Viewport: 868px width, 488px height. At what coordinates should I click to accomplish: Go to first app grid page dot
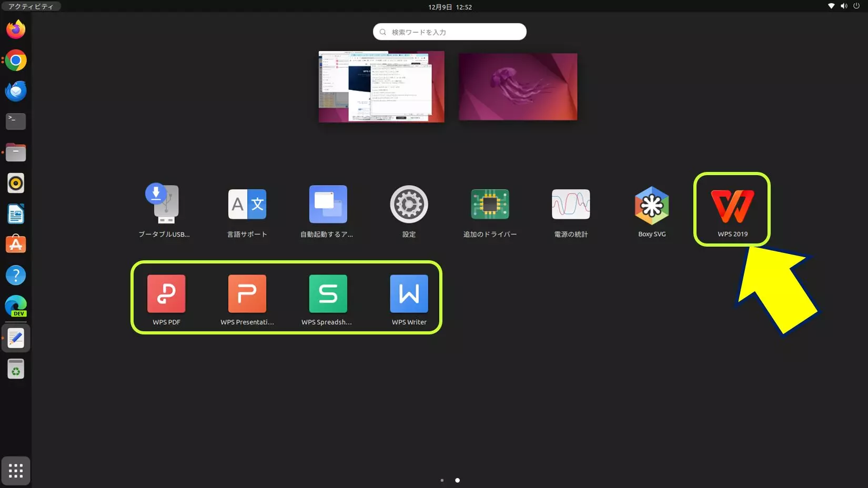tap(442, 480)
